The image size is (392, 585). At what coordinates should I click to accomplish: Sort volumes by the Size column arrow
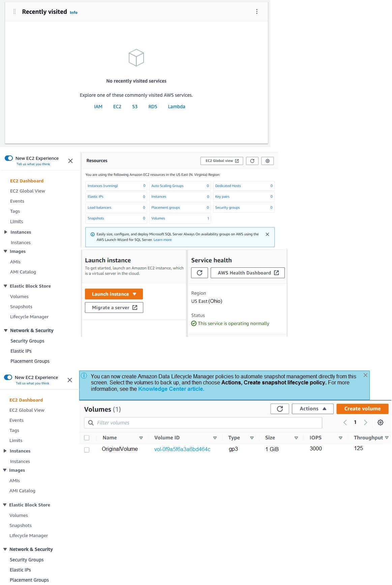tap(296, 438)
